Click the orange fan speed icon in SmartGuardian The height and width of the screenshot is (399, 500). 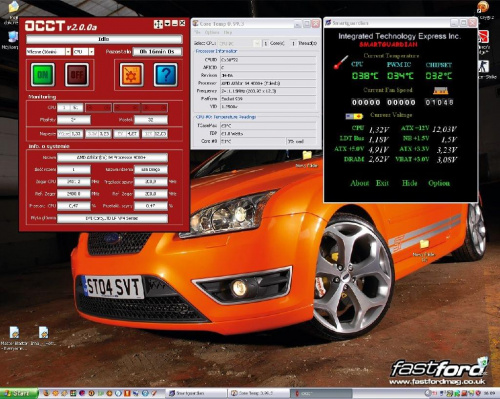[x=440, y=91]
